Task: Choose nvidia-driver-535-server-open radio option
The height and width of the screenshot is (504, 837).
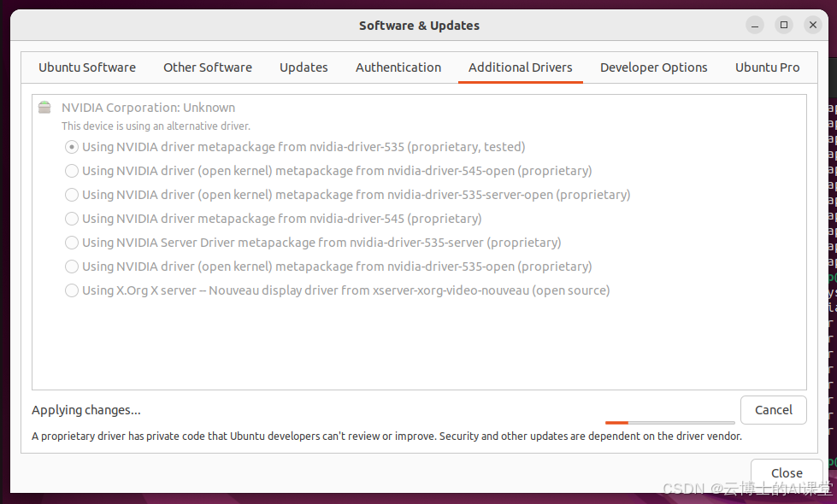Action: click(x=72, y=195)
